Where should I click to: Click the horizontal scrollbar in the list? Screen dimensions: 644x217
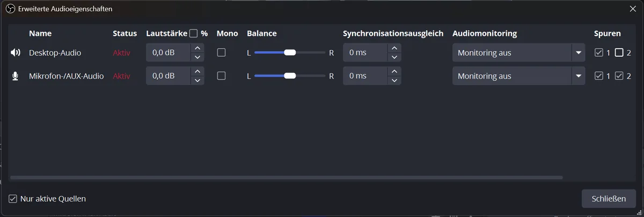(x=287, y=177)
